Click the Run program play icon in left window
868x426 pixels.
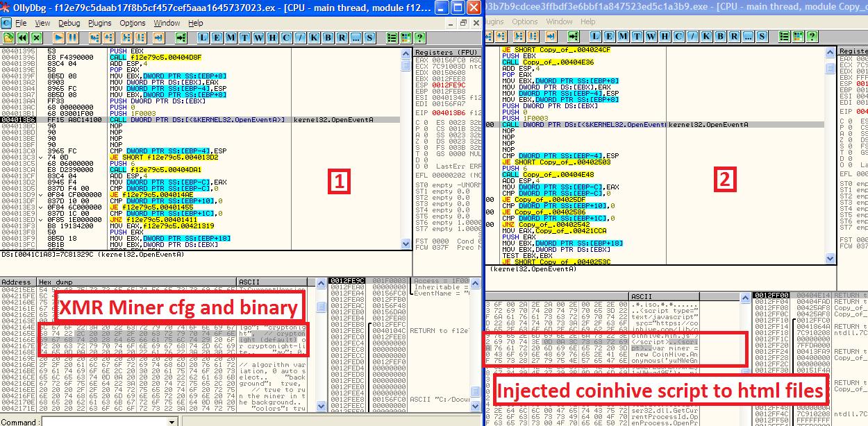[x=59, y=37]
